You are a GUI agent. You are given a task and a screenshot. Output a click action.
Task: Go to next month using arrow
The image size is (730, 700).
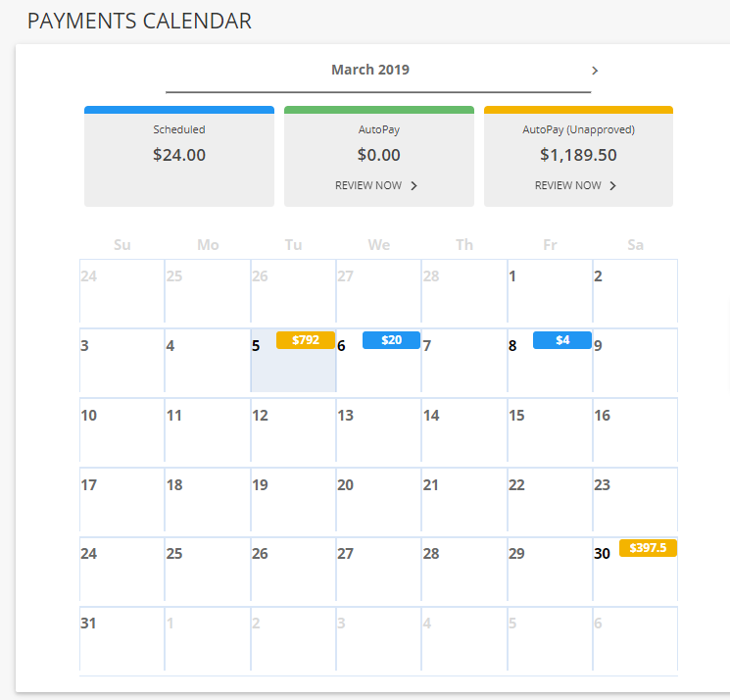[595, 71]
